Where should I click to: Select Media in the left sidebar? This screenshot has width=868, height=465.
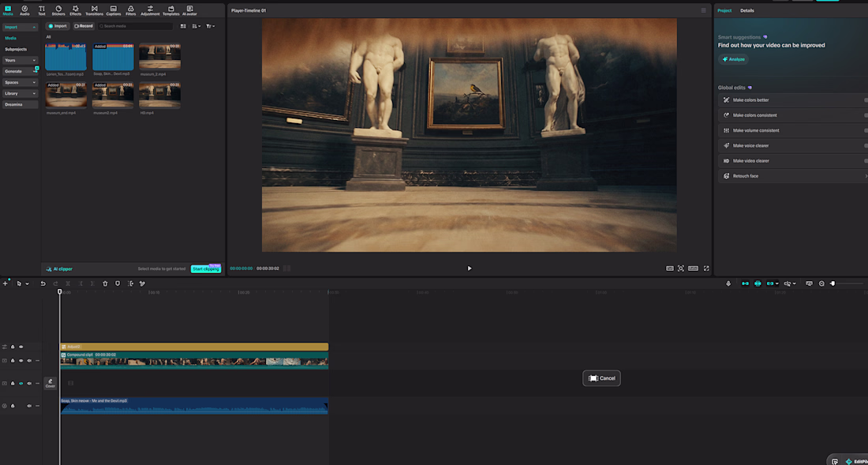pos(10,38)
